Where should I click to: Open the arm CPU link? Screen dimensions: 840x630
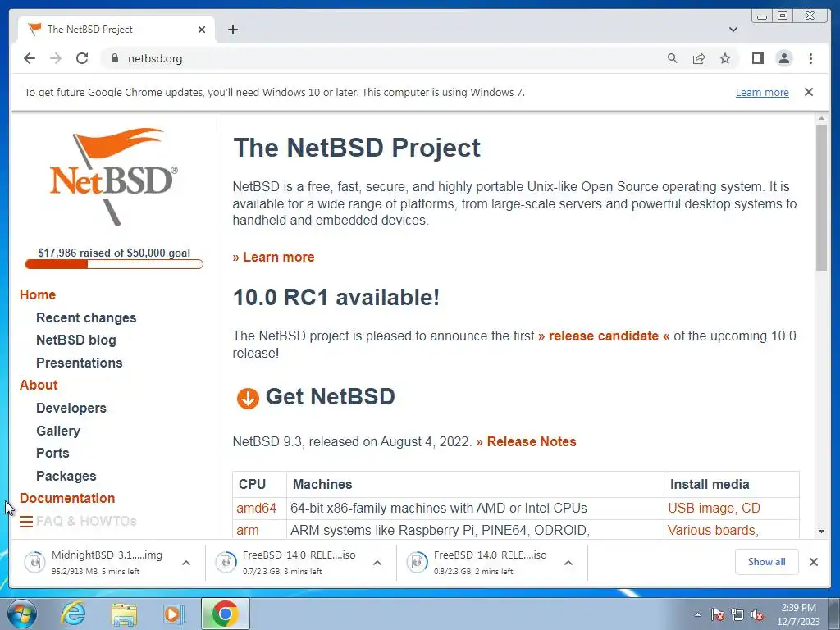tap(248, 531)
